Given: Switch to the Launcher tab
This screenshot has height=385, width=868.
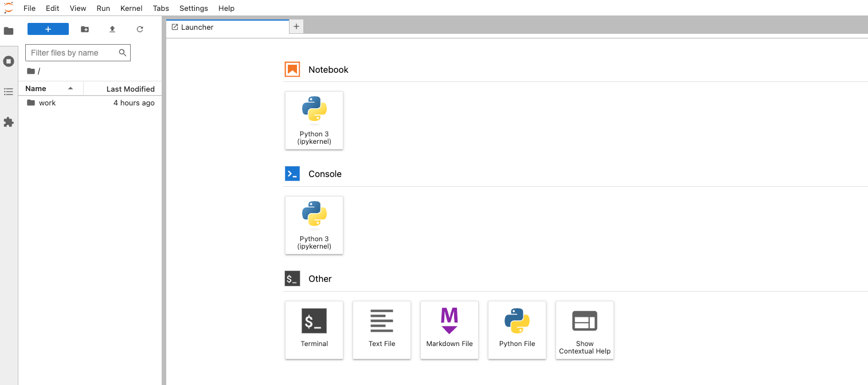Looking at the screenshot, I should pyautogui.click(x=197, y=26).
